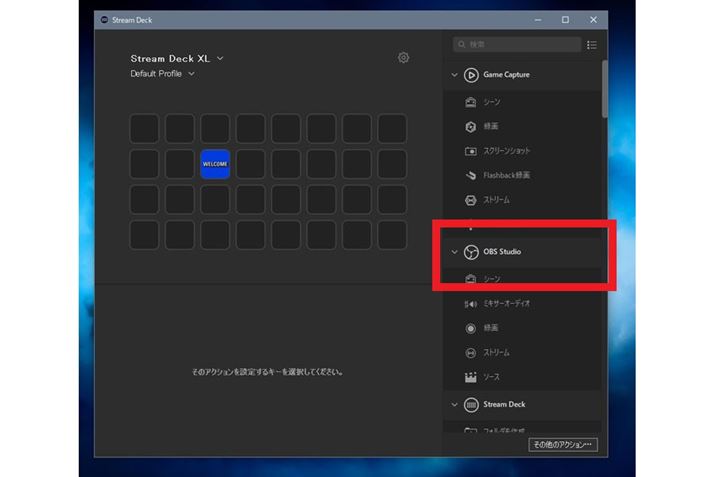Select the blue WELCOME key
Image resolution: width=715 pixels, height=477 pixels.
(x=215, y=164)
